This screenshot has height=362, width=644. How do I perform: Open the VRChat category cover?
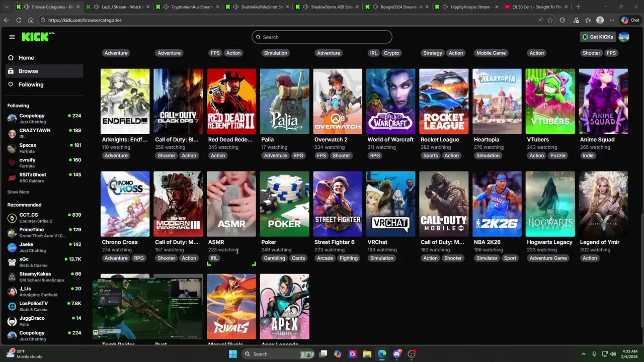point(390,204)
